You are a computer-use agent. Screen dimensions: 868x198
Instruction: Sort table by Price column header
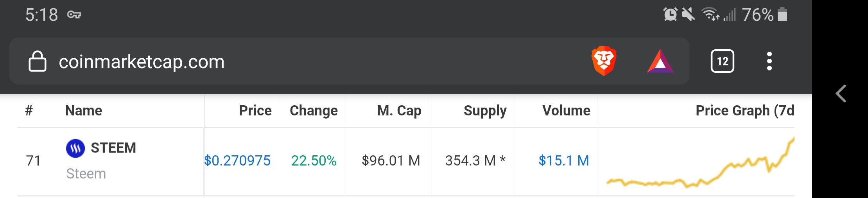[x=255, y=111]
